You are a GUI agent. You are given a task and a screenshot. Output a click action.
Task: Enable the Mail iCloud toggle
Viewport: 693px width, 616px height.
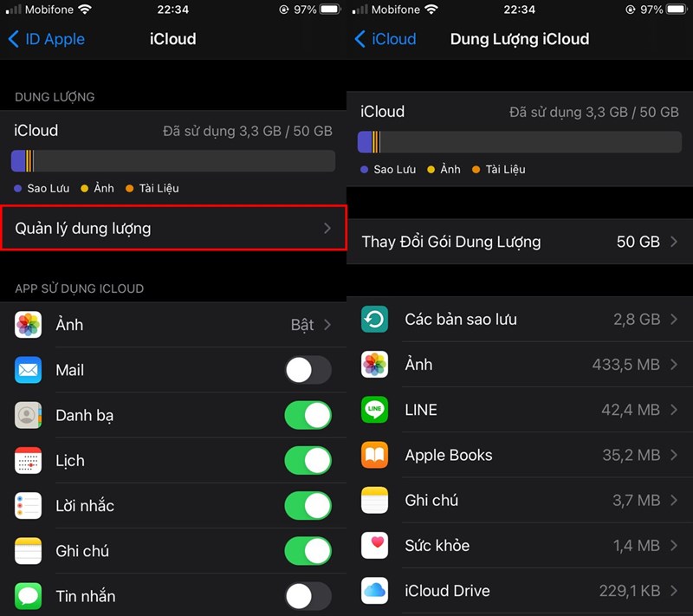click(x=308, y=370)
